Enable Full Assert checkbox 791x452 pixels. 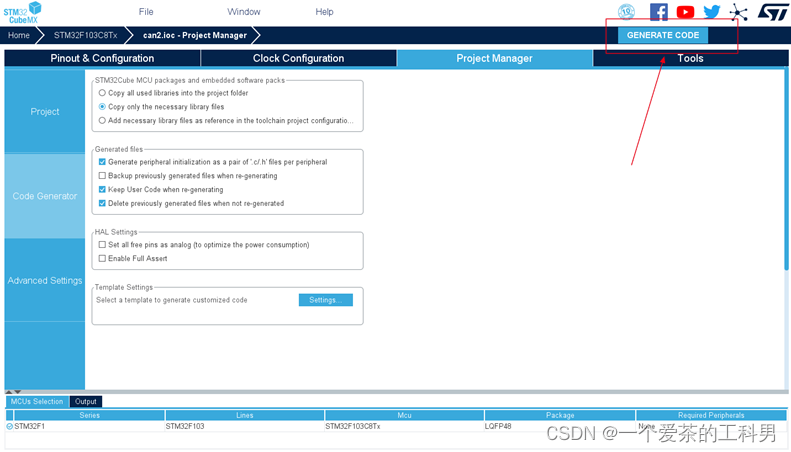coord(102,258)
